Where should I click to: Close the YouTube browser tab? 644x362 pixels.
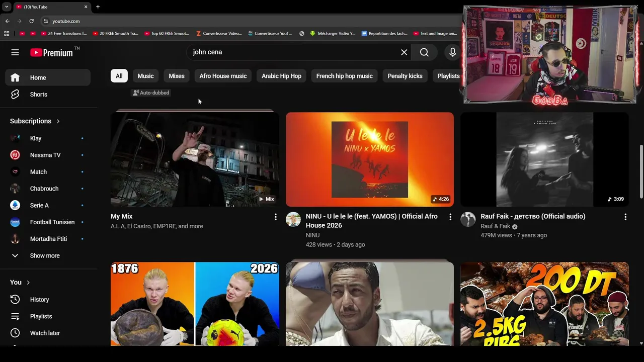click(86, 7)
